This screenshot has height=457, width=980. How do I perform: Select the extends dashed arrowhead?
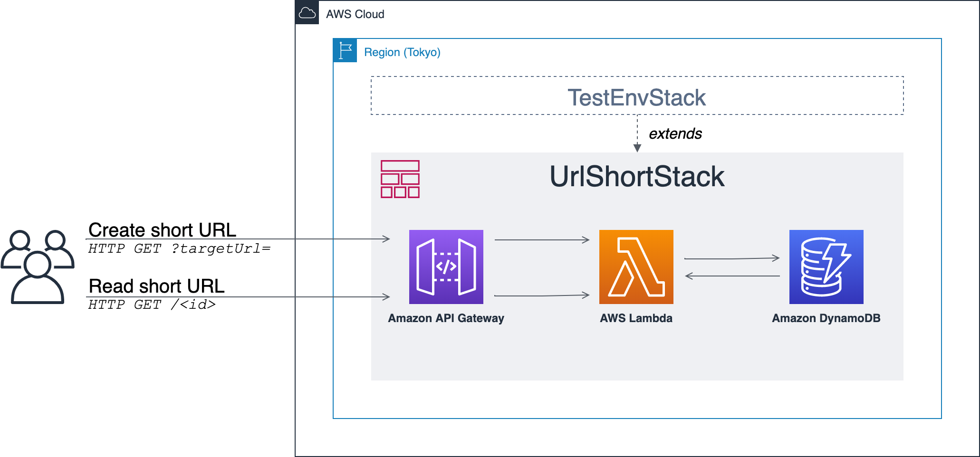637,148
